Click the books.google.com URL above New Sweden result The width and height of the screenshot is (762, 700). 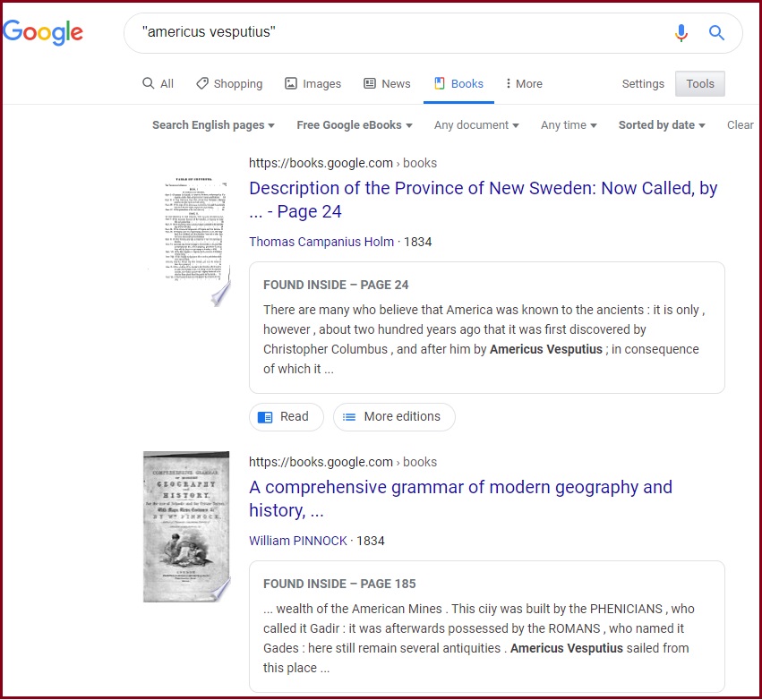[x=343, y=163]
